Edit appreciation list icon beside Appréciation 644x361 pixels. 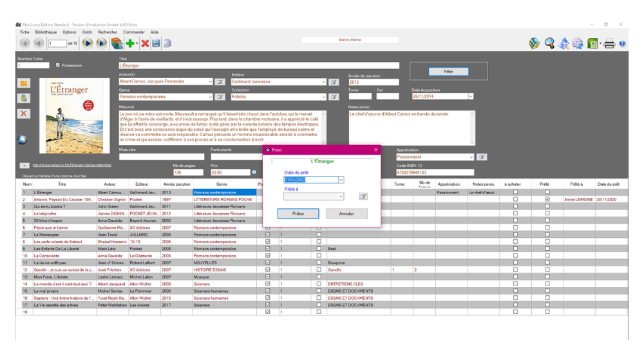(x=482, y=157)
